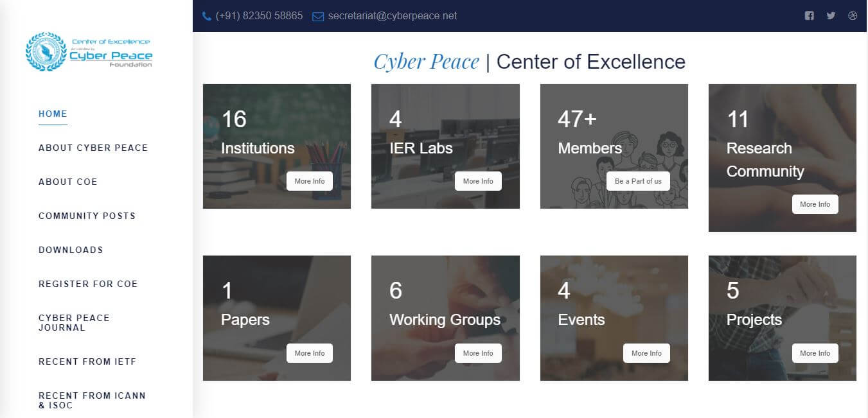Screen dimensions: 868x418
Task: Click the 16 Institutions card image
Action: [277, 146]
